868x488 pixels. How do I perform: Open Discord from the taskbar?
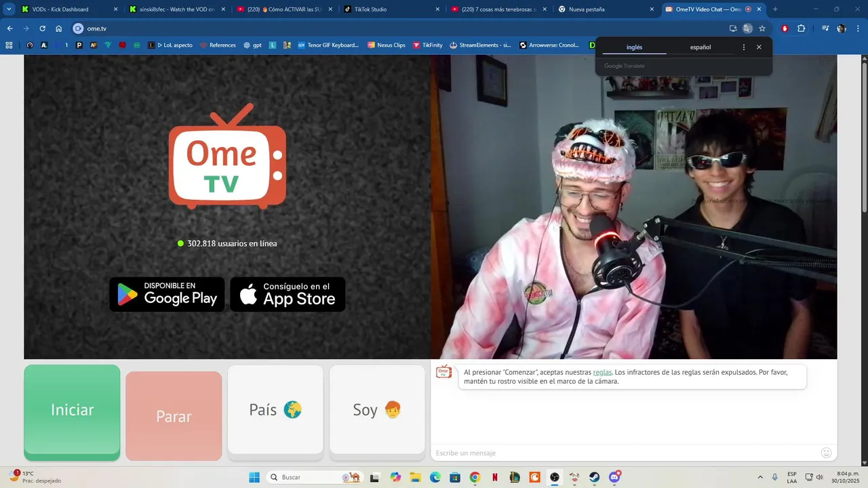click(x=615, y=477)
